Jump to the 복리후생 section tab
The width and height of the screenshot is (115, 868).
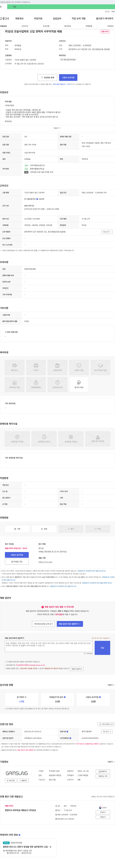pos(68,26)
